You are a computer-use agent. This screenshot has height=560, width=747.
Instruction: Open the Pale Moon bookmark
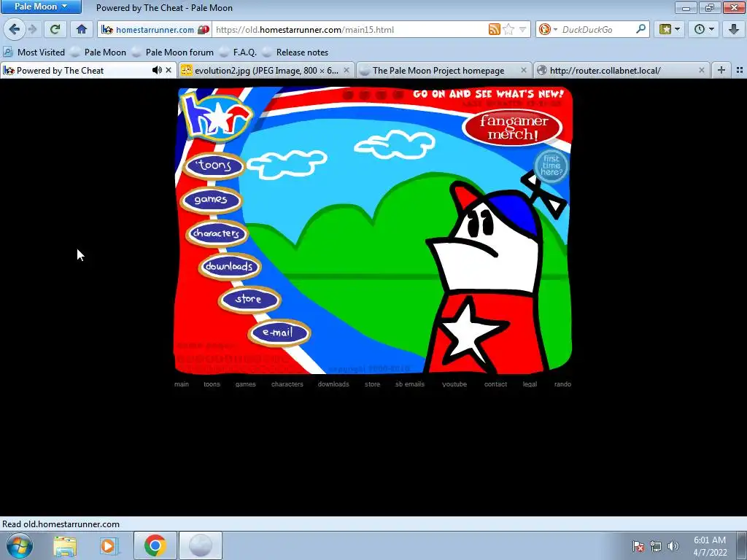pos(99,52)
